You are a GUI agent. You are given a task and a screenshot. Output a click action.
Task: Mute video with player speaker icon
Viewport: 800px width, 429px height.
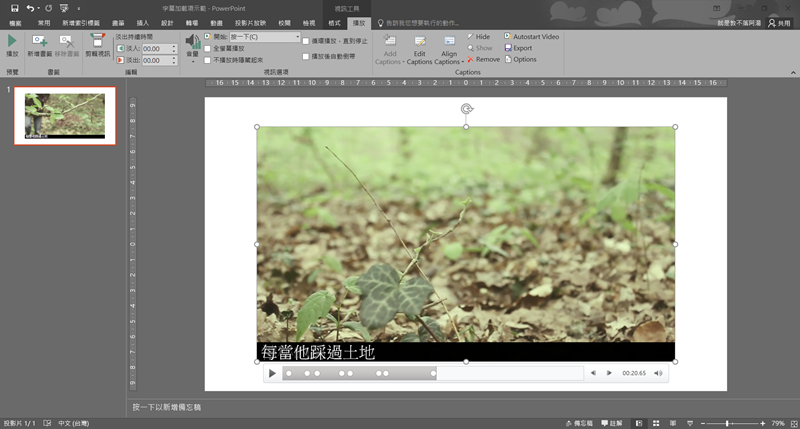658,373
